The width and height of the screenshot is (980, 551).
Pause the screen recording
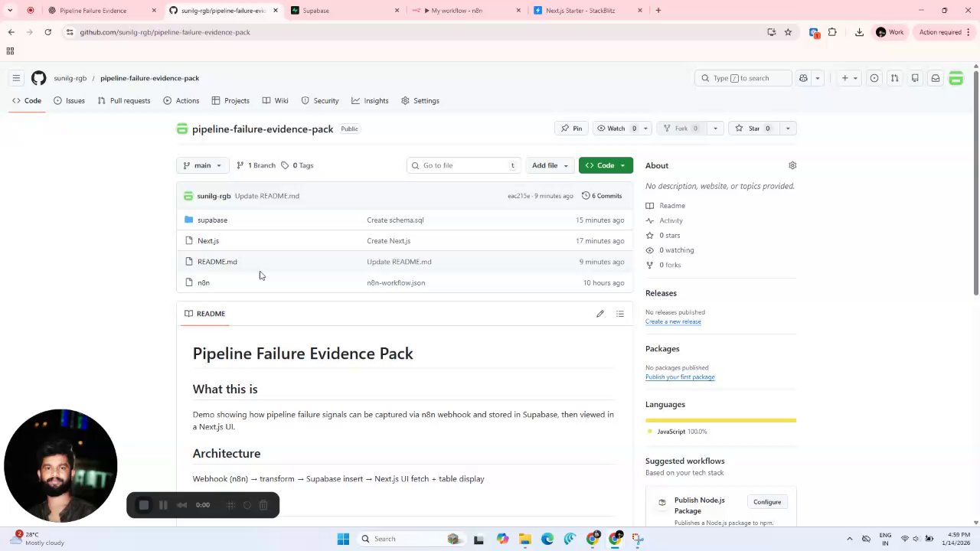point(163,505)
